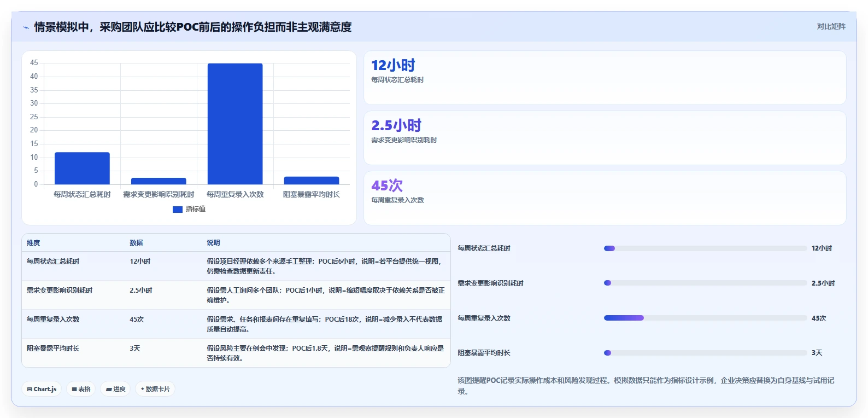Click the 12小时 value beside progress bar
This screenshot has width=868, height=418.
(x=822, y=248)
